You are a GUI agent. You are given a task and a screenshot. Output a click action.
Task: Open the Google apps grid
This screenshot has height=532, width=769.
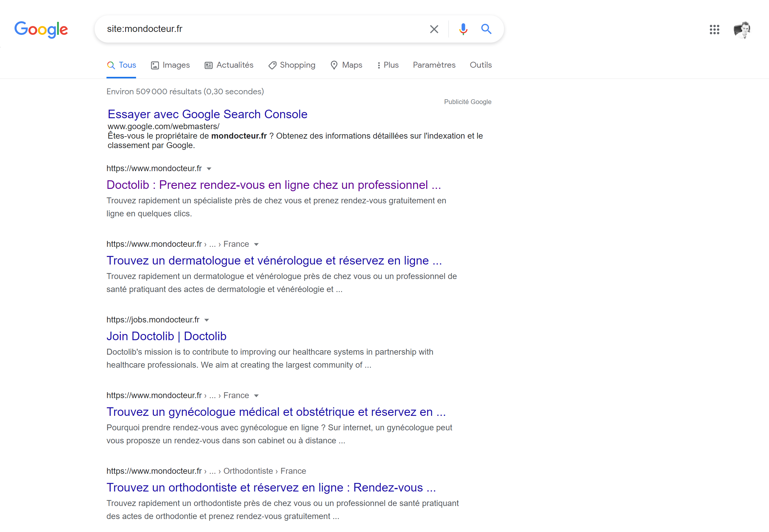coord(714,30)
